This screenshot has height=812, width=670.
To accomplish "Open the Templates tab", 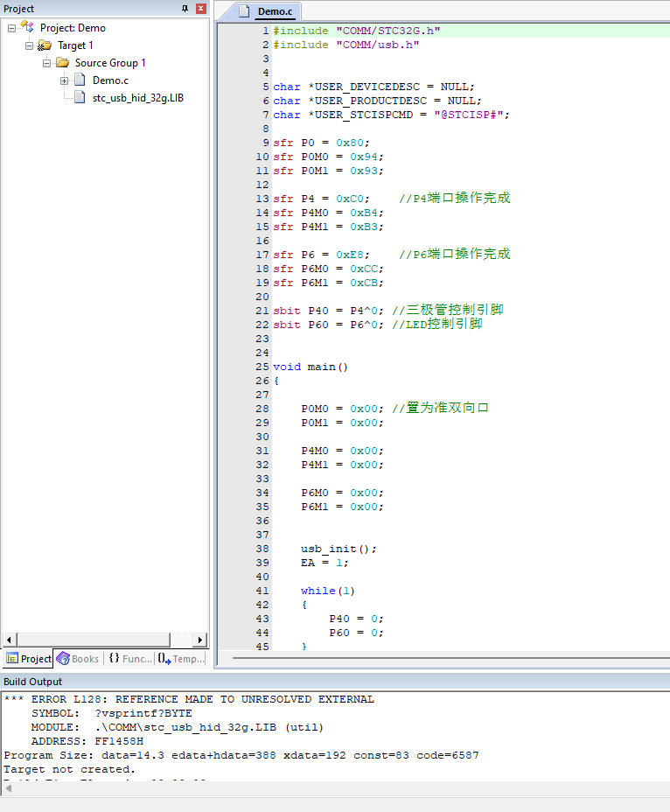I will coord(181,659).
